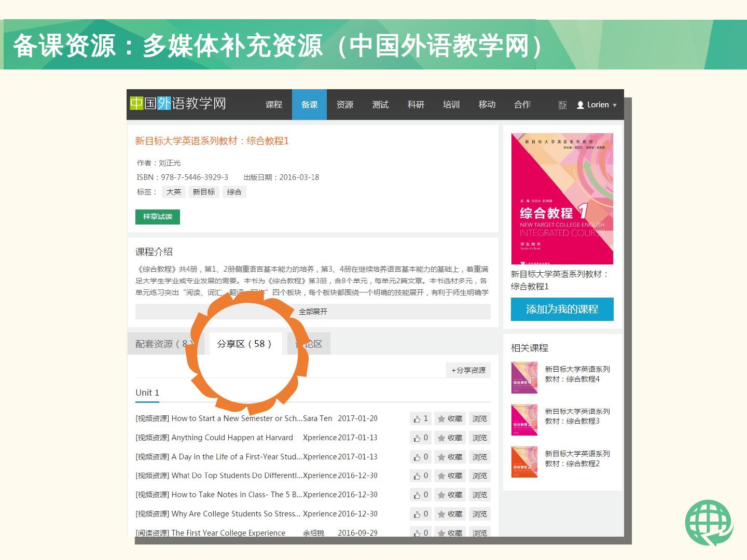Browse 'The First Year College Experience' reading

click(479, 533)
